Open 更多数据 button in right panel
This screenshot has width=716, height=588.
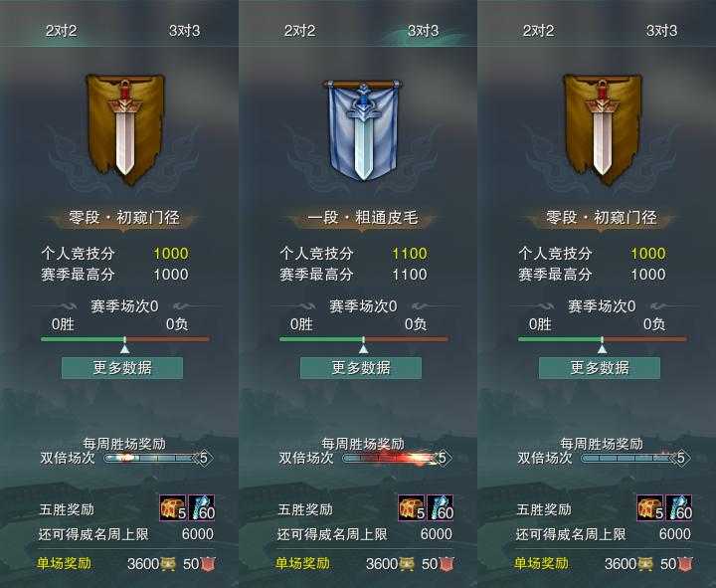click(x=600, y=368)
